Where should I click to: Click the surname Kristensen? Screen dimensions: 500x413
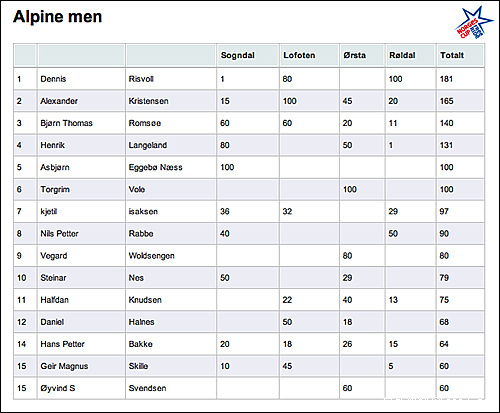point(148,101)
